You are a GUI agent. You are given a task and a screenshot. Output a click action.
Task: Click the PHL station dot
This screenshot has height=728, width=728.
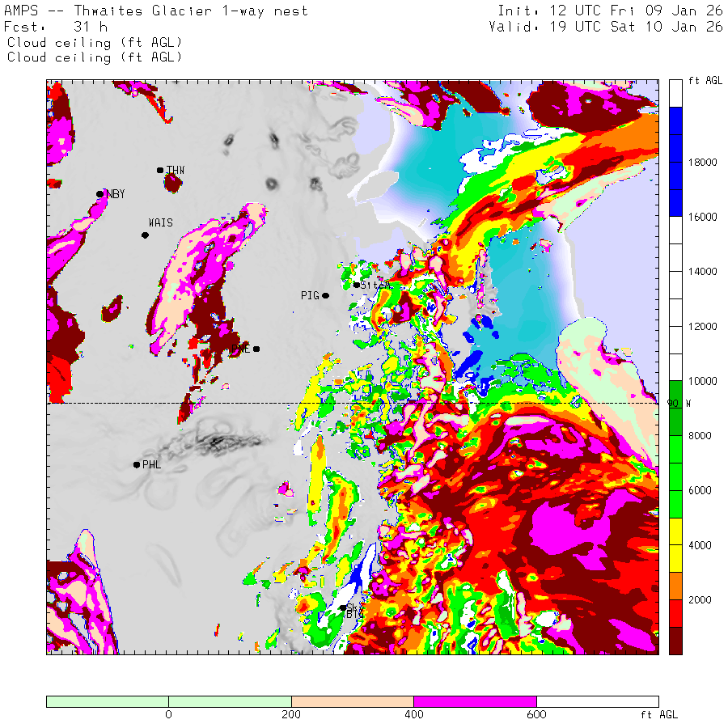tap(136, 464)
